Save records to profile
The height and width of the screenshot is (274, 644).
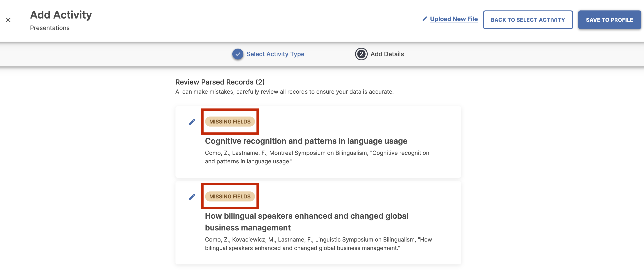point(609,20)
